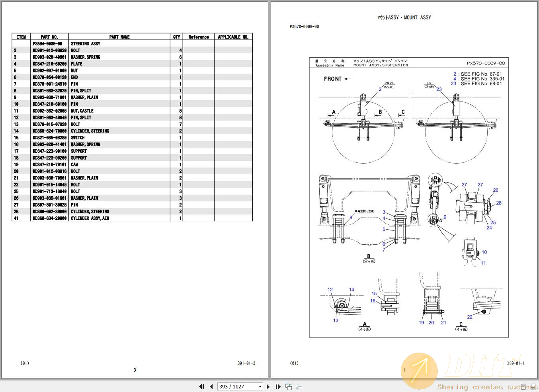Click the QTY column header
This screenshot has width=539, height=392.
pos(177,37)
